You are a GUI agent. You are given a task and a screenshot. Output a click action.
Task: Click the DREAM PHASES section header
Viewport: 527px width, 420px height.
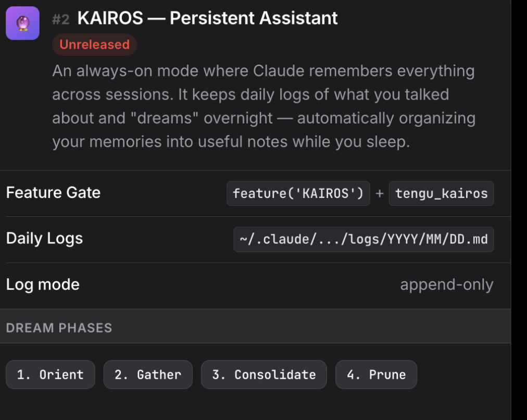(59, 328)
